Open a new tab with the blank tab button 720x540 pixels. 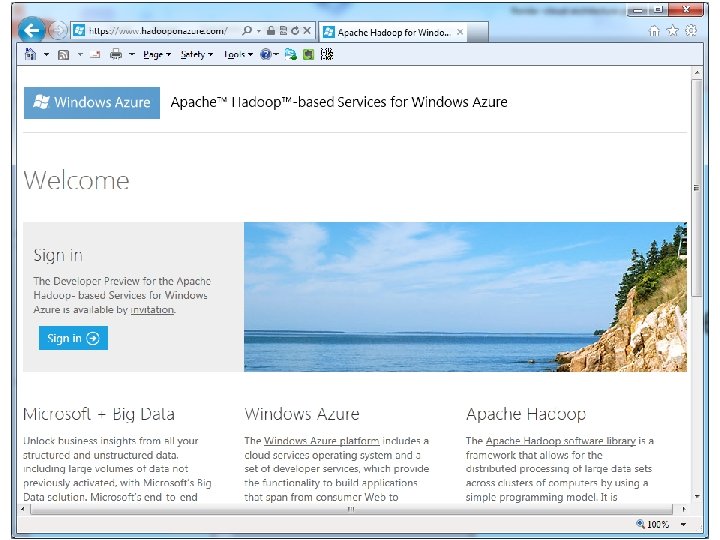477,33
